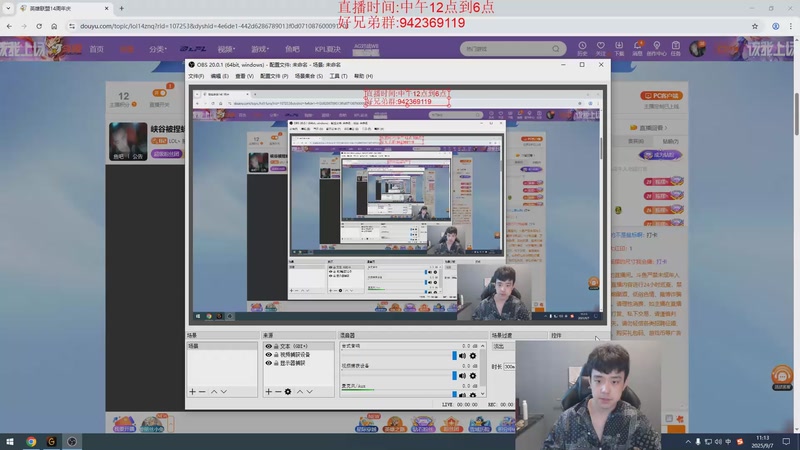Toggle the 直播开关 live switch on Douyu
The image size is (800, 450).
click(x=159, y=93)
